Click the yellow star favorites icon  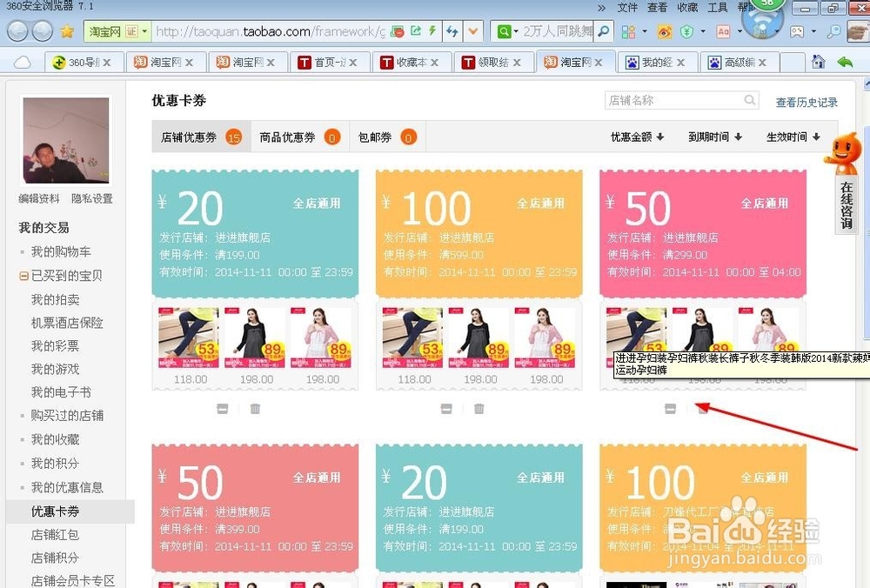[67, 31]
